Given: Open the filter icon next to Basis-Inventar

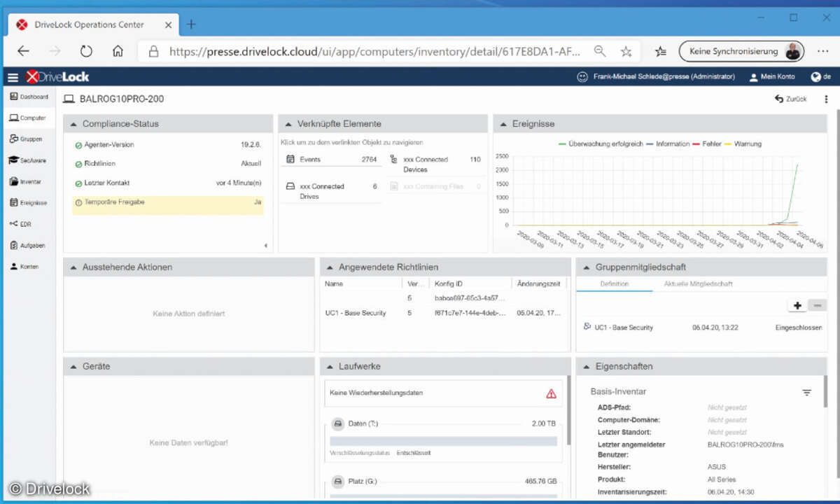Looking at the screenshot, I should pyautogui.click(x=807, y=393).
